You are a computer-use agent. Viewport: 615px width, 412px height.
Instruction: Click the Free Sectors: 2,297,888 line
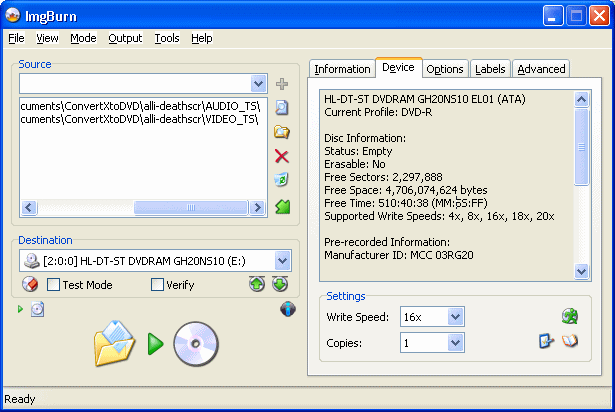[x=383, y=177]
